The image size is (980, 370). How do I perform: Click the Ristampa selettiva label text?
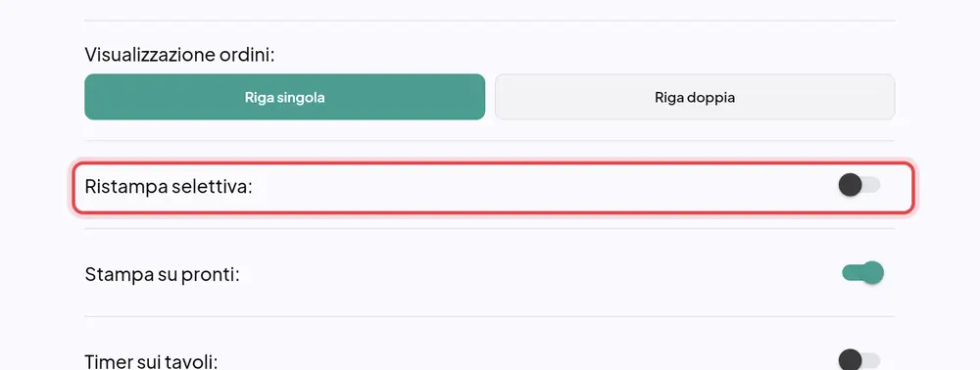169,187
